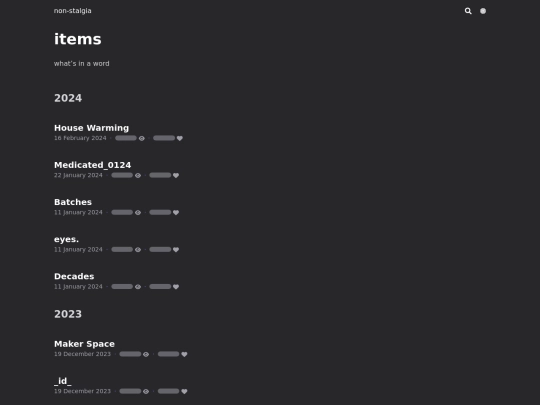Click heart icon under Maker Space

tap(184, 354)
